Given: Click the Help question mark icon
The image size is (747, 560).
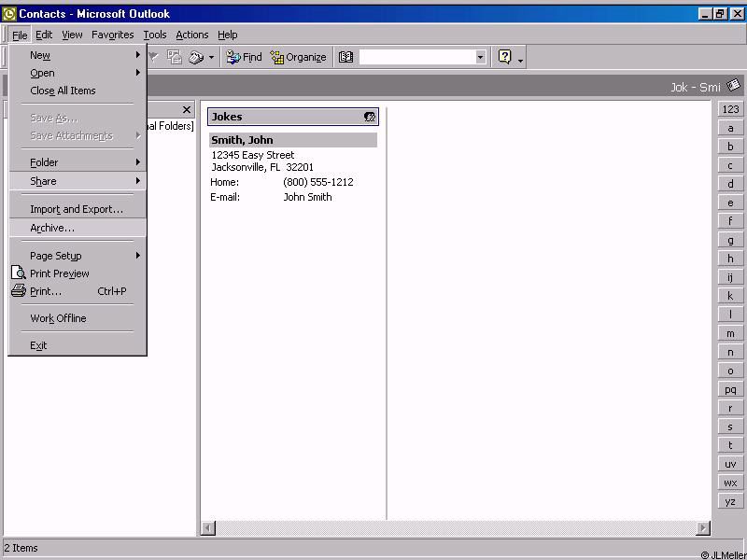Looking at the screenshot, I should click(x=504, y=57).
